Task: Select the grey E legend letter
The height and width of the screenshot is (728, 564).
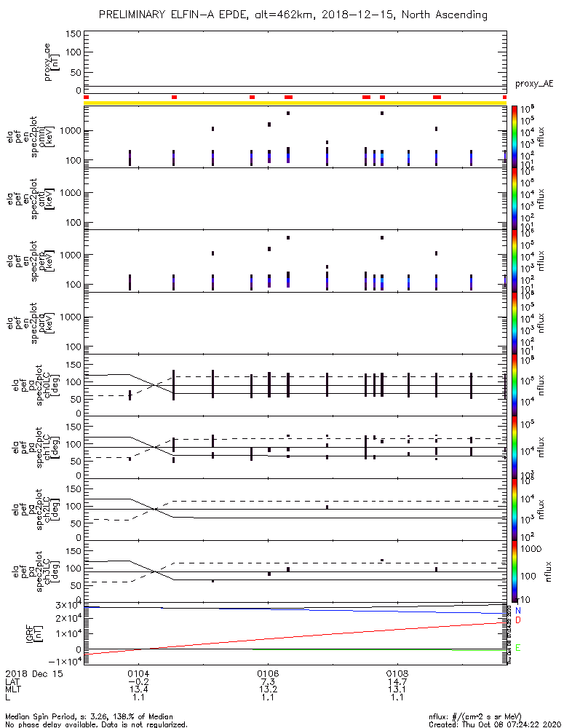Action: [x=517, y=647]
